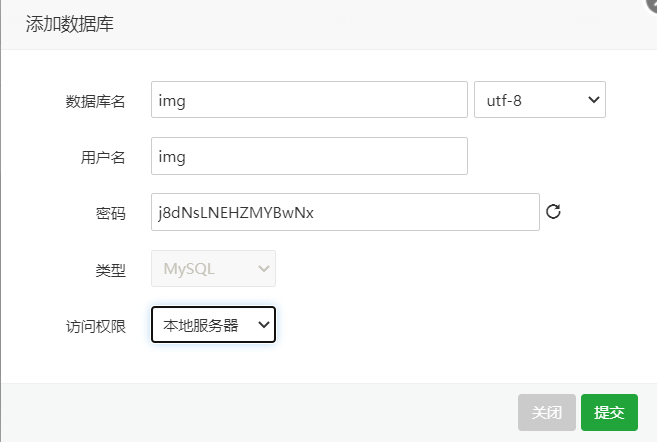The image size is (657, 442).
Task: Open the MySQL 类型 dropdown
Action: coord(213,269)
